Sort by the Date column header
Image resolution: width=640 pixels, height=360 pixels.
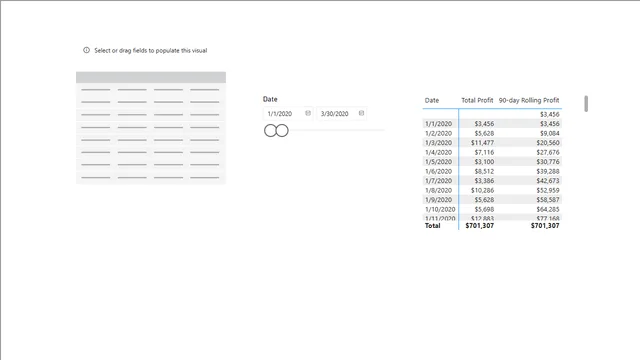432,100
